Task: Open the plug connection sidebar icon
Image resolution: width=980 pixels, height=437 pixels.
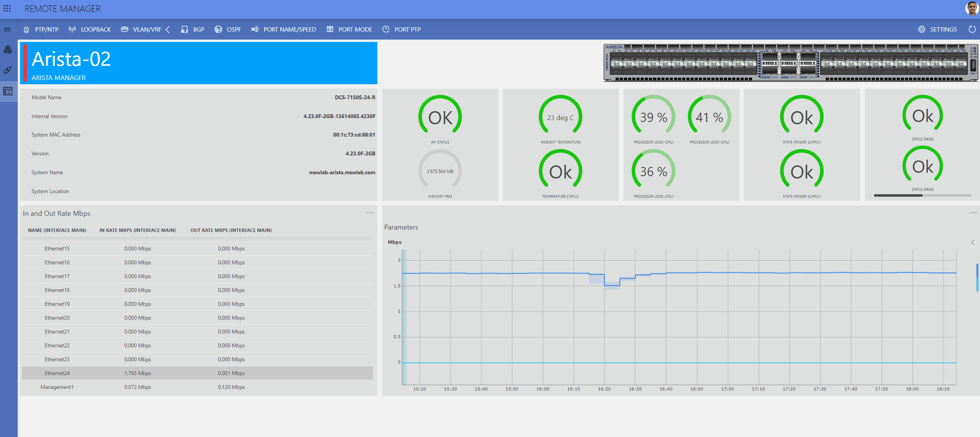Action: click(8, 70)
